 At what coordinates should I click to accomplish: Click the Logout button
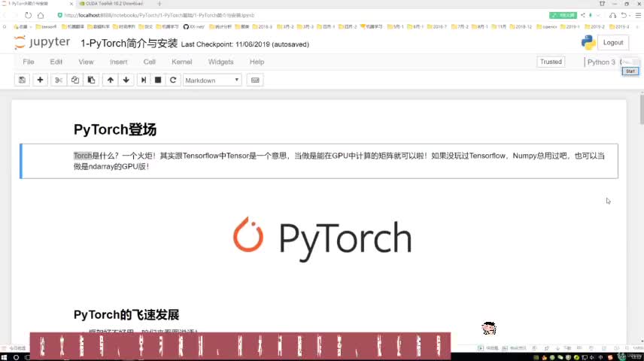click(613, 43)
